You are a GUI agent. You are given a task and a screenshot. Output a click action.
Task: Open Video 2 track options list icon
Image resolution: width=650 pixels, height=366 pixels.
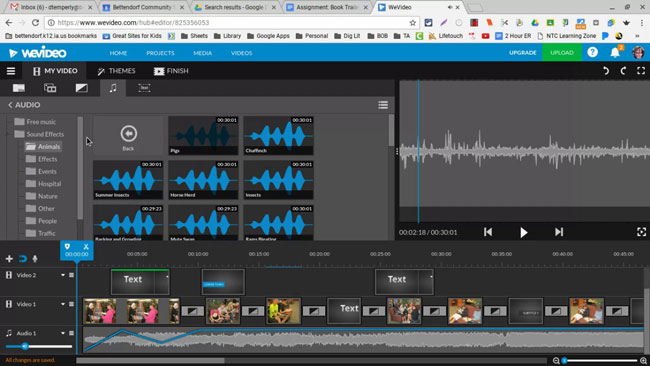click(71, 275)
